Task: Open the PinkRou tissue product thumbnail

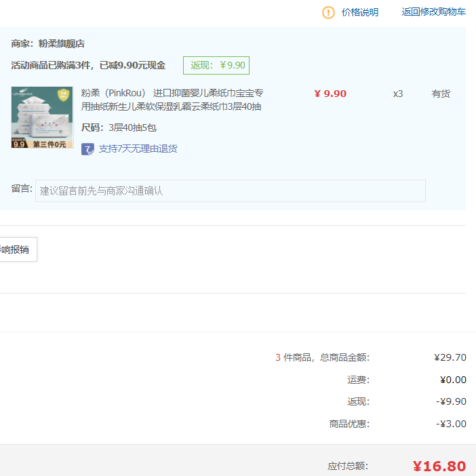Action: pos(42,117)
